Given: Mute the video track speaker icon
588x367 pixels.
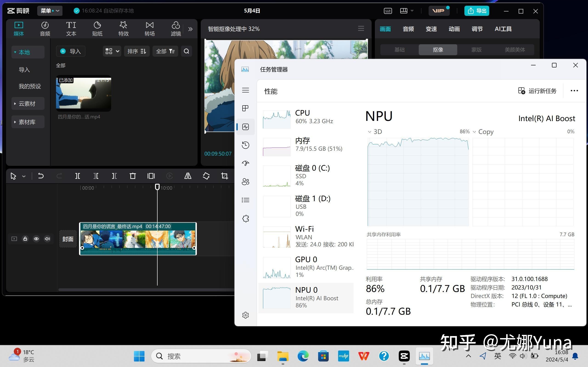Looking at the screenshot, I should point(47,239).
